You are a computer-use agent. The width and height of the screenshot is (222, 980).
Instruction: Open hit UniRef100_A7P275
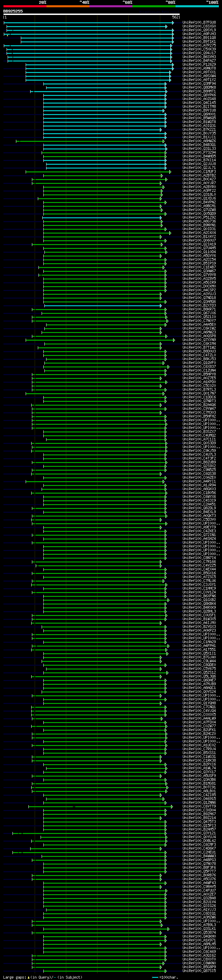(199, 45)
